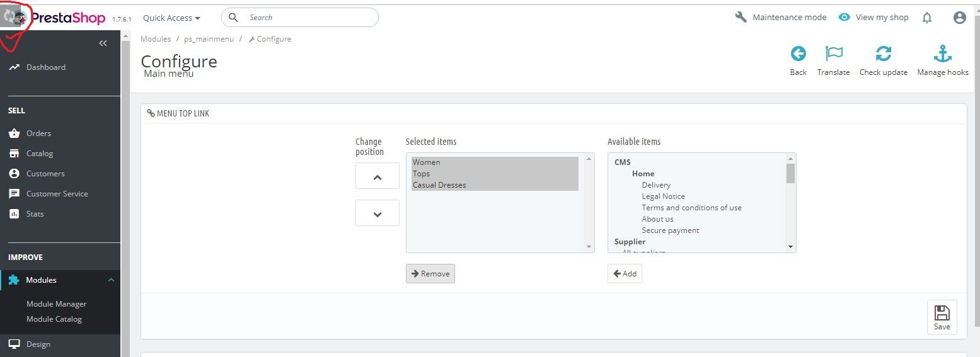Collapse the sidebar with double-chevron icon
The image size is (980, 357).
coord(103,43)
